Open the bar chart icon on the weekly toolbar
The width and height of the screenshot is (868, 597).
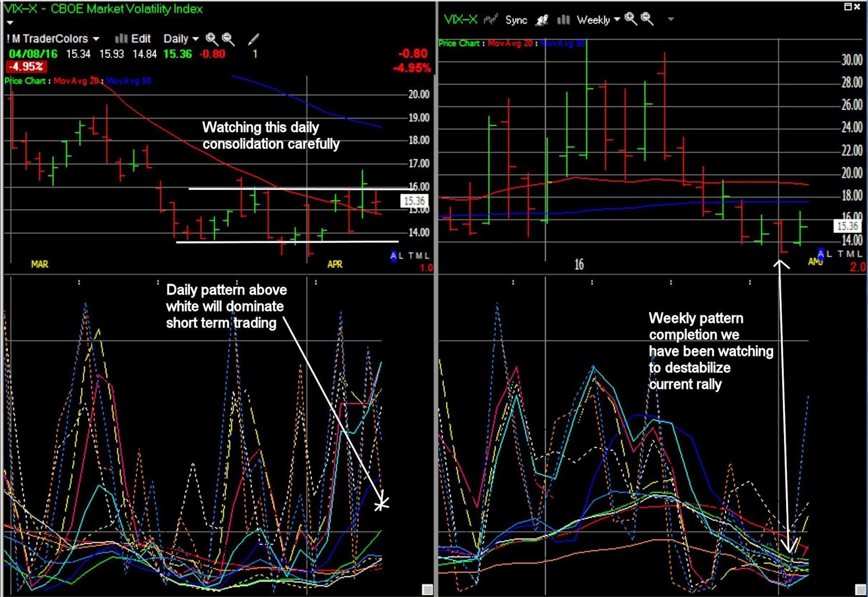tap(563, 20)
